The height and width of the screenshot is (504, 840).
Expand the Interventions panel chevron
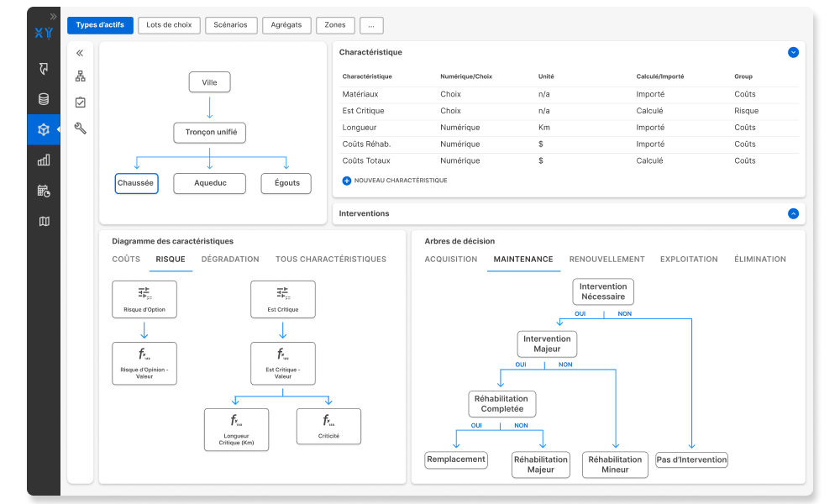click(x=794, y=213)
